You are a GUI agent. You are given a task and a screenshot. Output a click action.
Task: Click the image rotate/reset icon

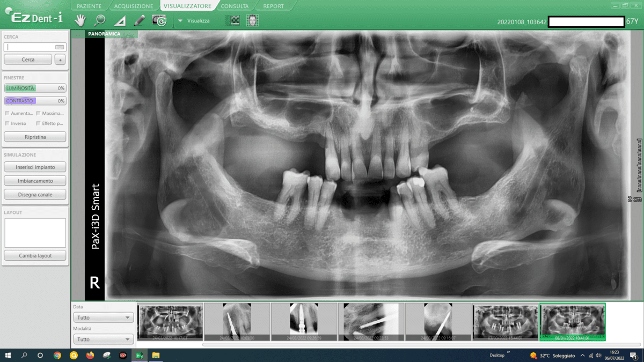(159, 21)
